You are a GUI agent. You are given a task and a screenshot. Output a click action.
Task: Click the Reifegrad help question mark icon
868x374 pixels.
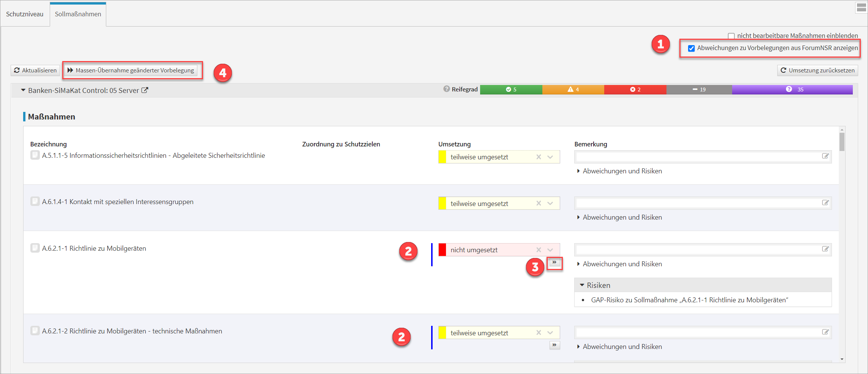coord(446,89)
